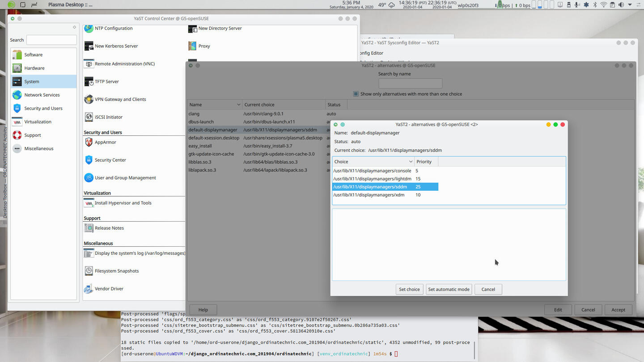Open User and Group Management module

tap(120, 177)
